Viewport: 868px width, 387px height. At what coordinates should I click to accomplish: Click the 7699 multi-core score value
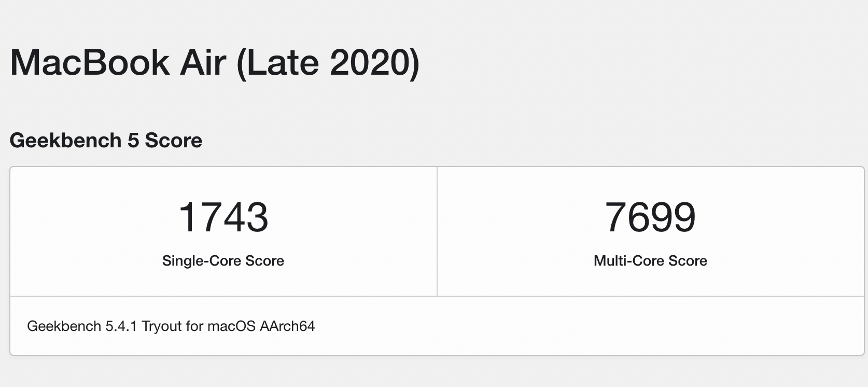650,217
